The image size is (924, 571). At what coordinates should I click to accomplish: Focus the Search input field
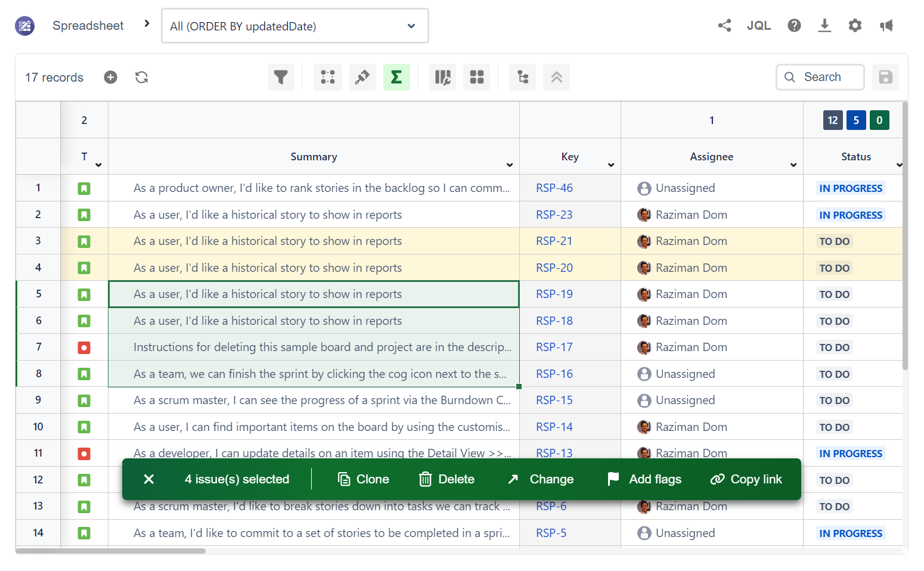click(x=820, y=77)
